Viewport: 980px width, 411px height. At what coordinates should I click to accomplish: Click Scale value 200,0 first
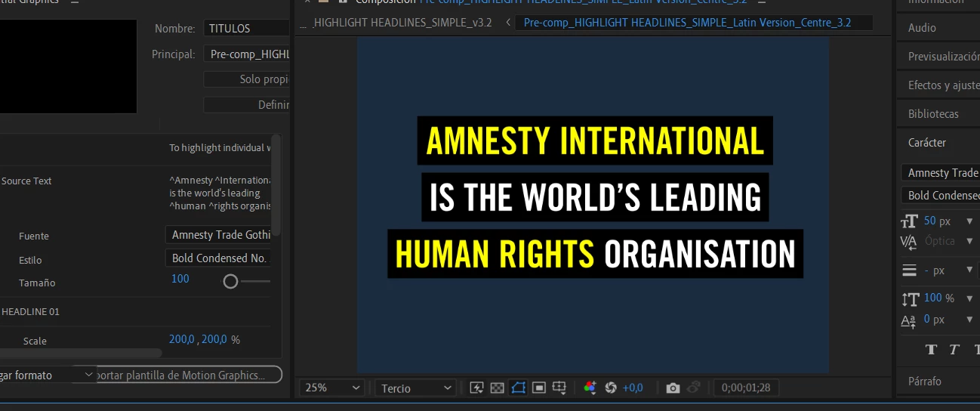181,340
